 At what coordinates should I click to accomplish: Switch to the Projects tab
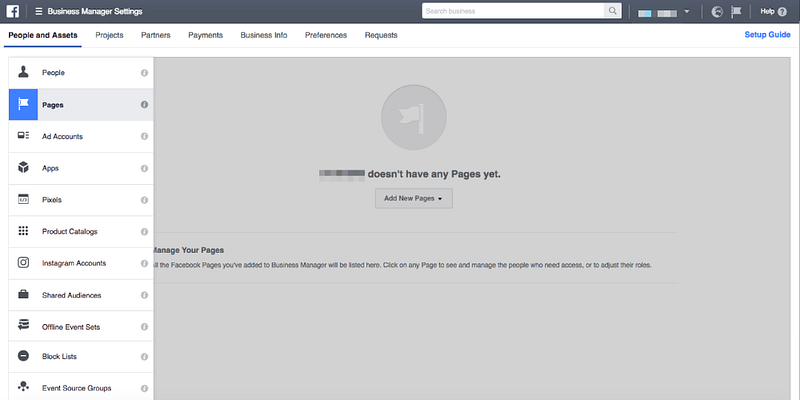tap(109, 35)
